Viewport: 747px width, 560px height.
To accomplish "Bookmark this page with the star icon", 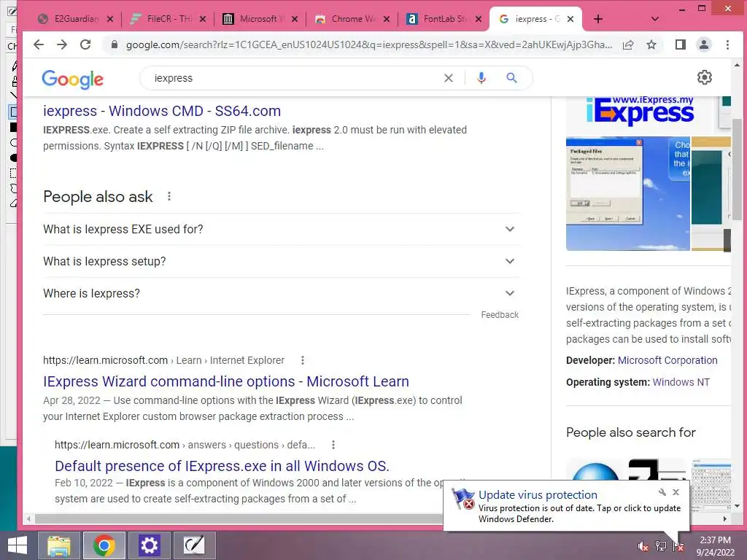I will coord(651,44).
